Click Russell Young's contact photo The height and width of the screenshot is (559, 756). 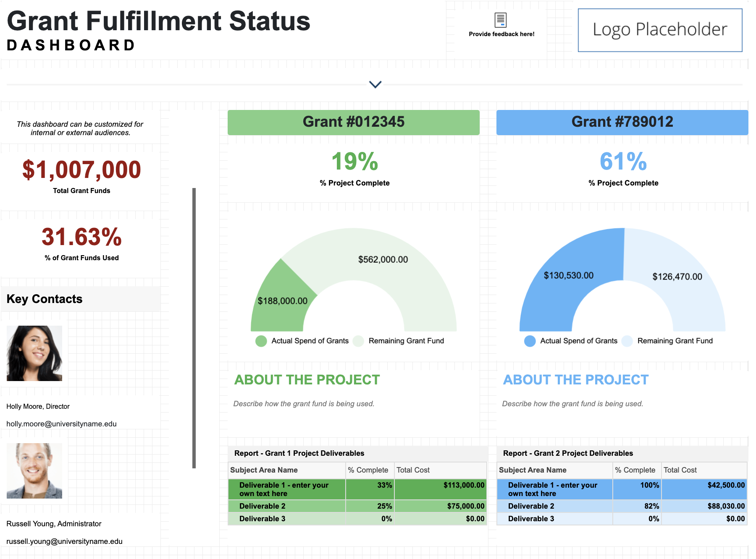click(34, 471)
